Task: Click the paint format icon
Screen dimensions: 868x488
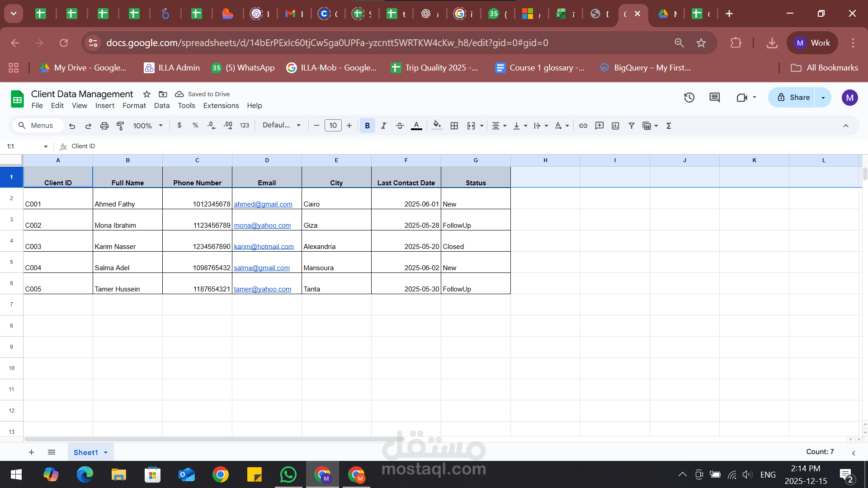Action: (120, 126)
